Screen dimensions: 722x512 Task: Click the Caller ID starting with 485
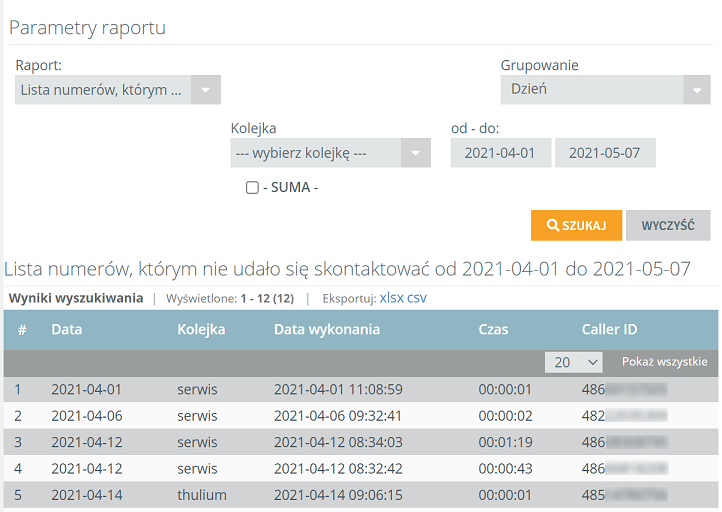(x=624, y=495)
